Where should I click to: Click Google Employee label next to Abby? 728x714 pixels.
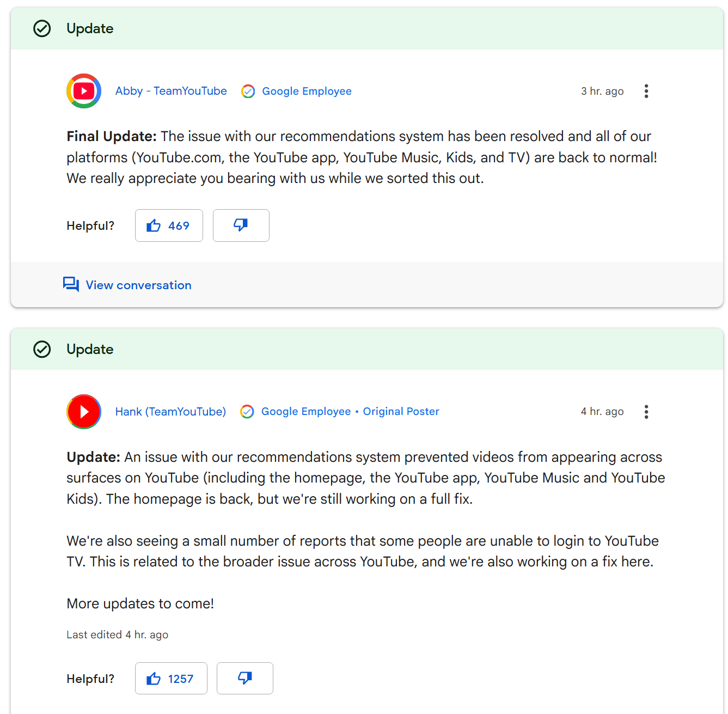click(307, 91)
